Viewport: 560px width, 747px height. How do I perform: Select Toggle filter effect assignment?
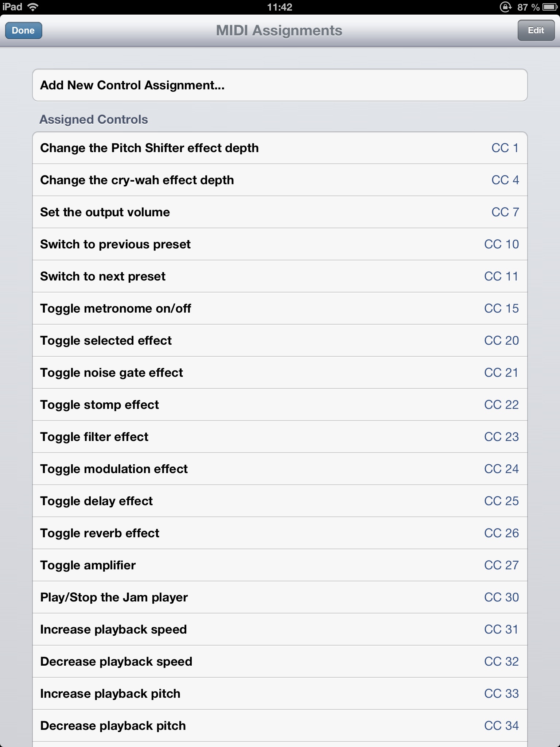[280, 437]
